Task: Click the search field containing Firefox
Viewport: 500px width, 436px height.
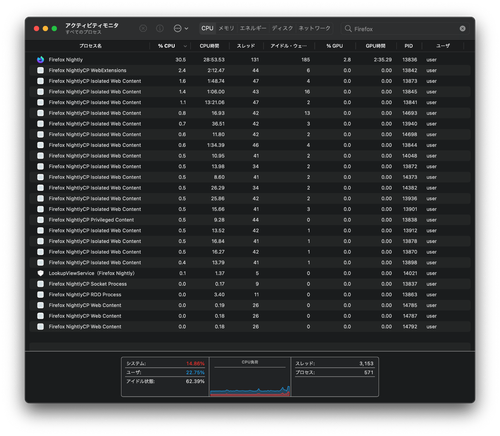Action: click(404, 29)
